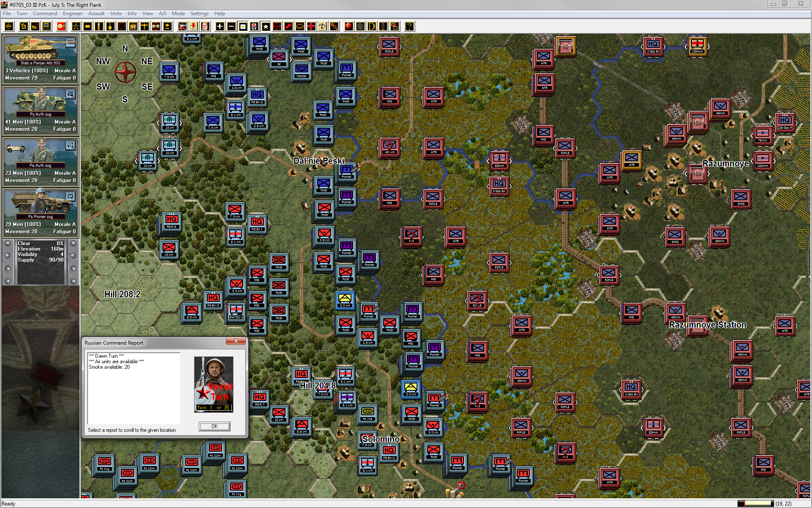The width and height of the screenshot is (812, 508).
Task: Open the File menu
Action: pyautogui.click(x=7, y=14)
